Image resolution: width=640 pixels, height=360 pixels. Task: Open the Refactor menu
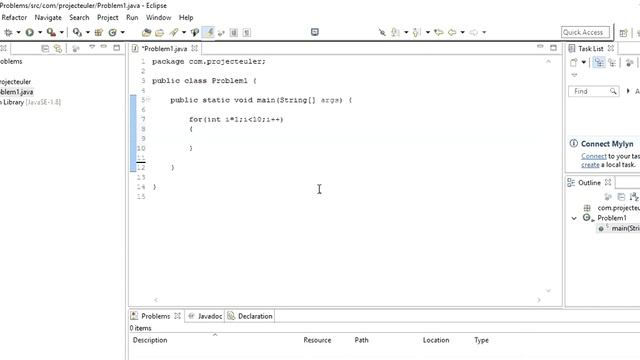pos(14,18)
